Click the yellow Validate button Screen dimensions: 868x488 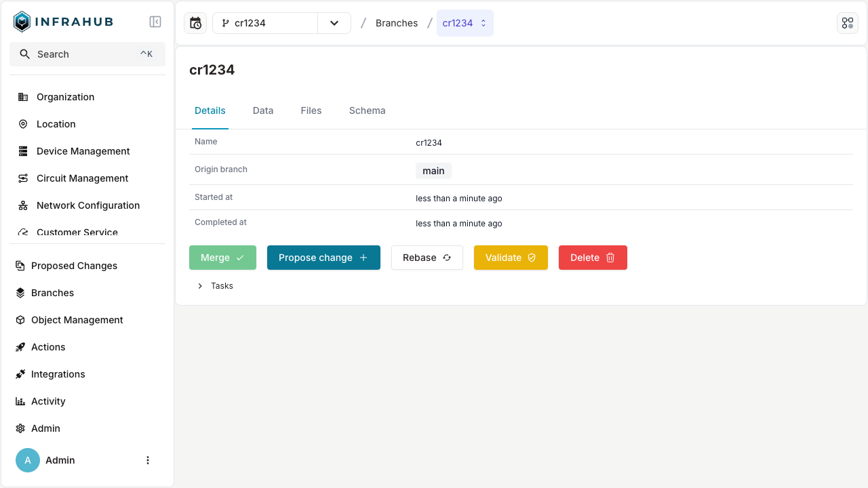point(510,258)
